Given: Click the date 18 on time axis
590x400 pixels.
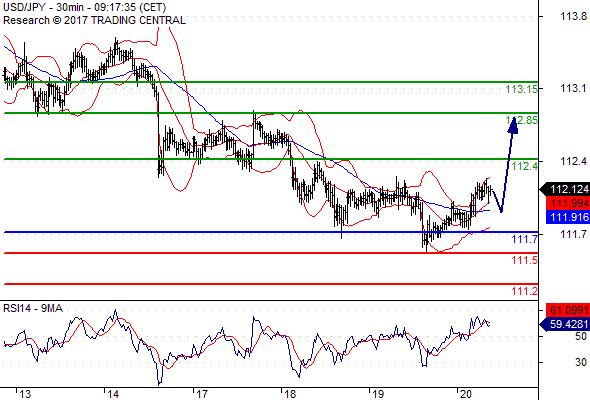Looking at the screenshot, I should point(290,394).
